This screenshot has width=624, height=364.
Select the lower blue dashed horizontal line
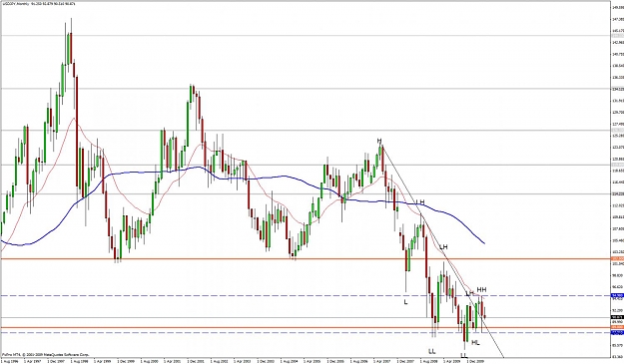[x=306, y=333]
